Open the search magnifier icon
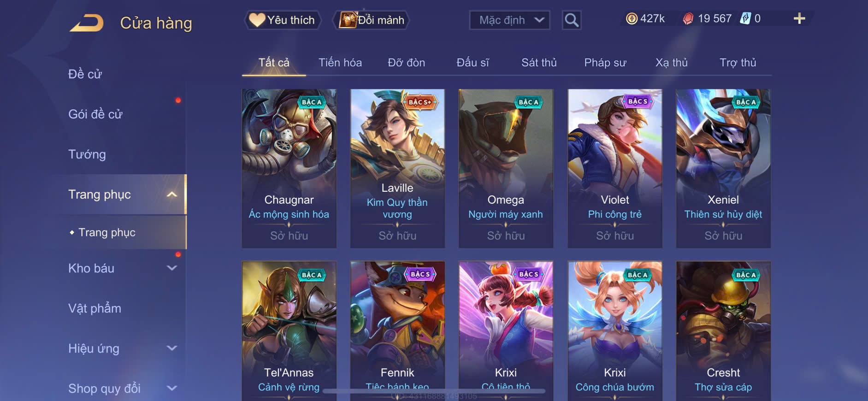This screenshot has height=401, width=868. (x=572, y=20)
